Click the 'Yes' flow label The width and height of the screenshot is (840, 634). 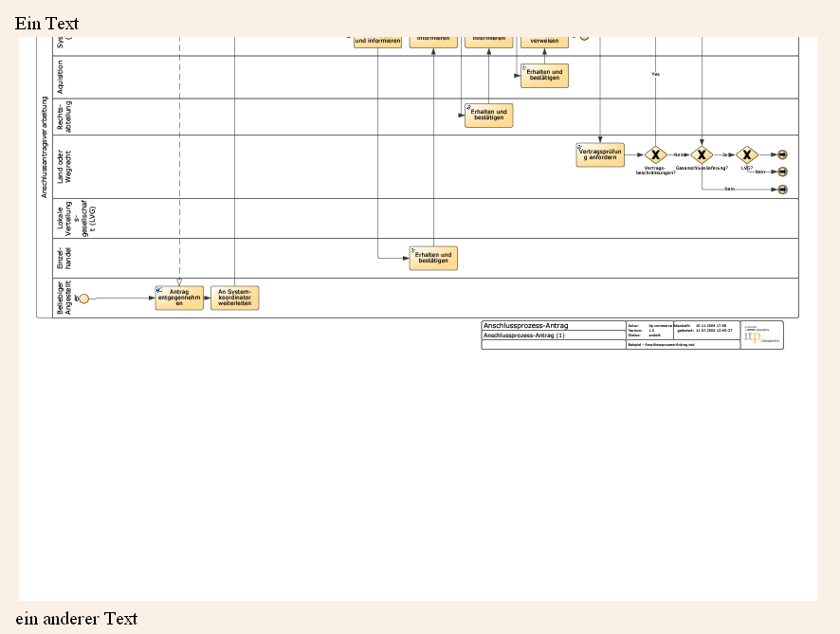coord(655,75)
